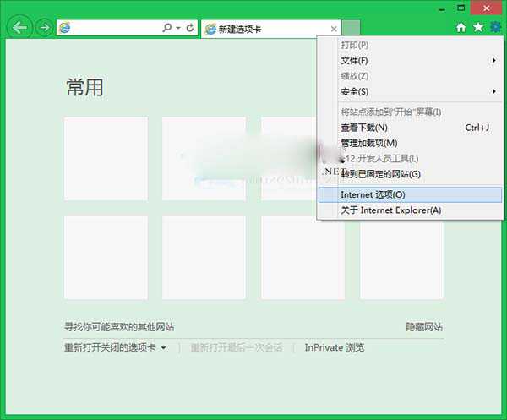Open a new tab with the blank tab button

point(352,28)
